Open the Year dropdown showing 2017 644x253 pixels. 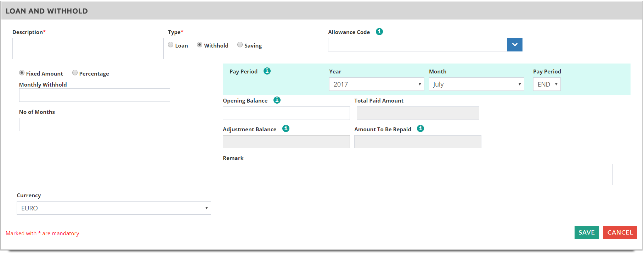(x=376, y=84)
